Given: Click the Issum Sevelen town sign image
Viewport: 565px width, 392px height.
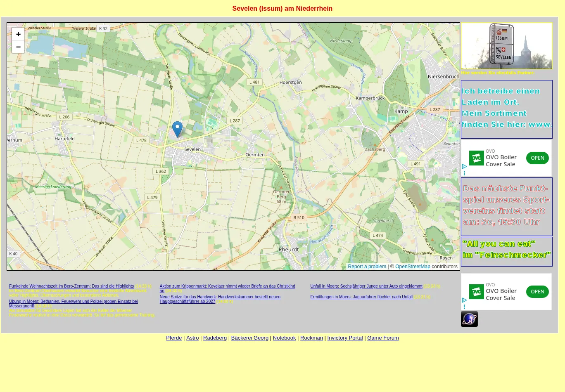Looking at the screenshot, I should tap(506, 46).
